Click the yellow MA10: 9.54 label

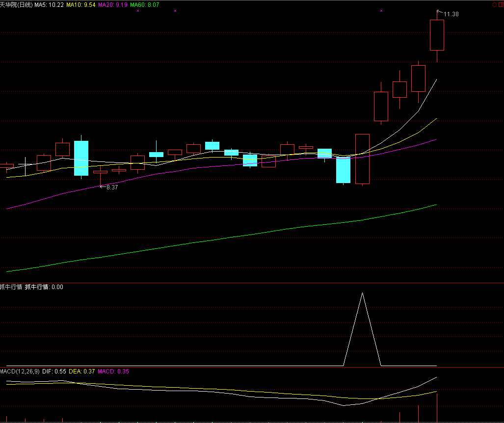tap(80, 5)
